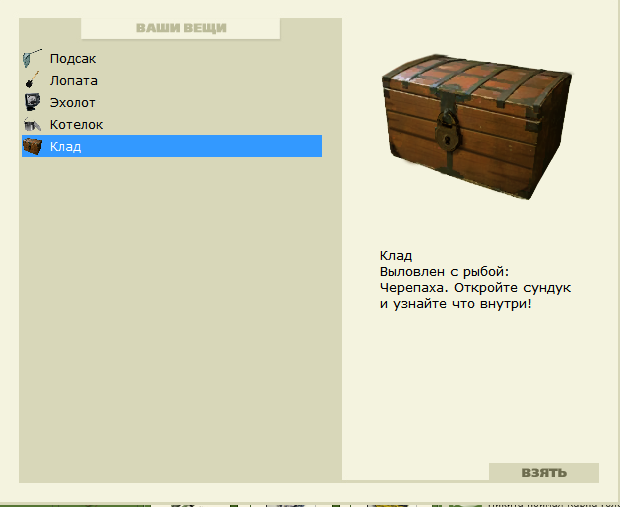The image size is (620, 507).
Task: Click the Клад title in the description
Action: pos(396,256)
